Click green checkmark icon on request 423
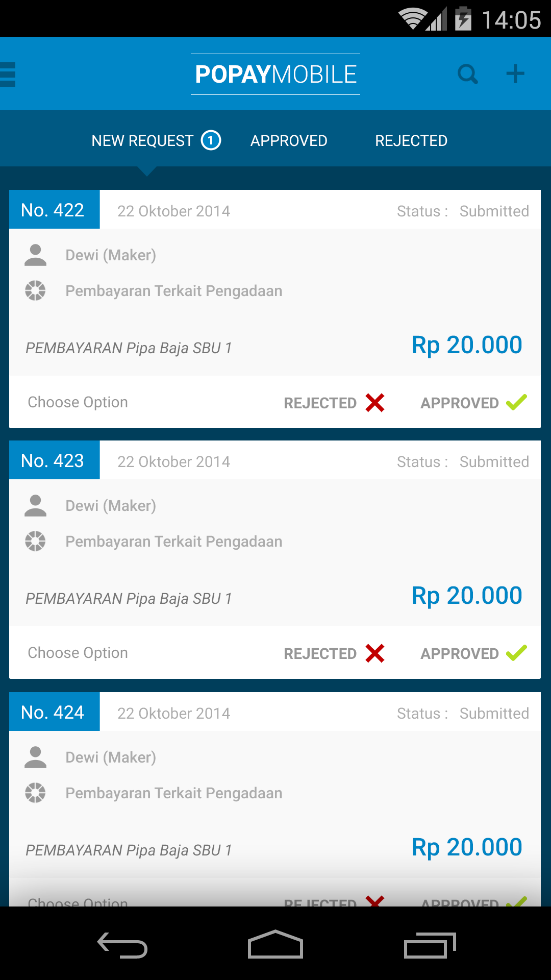The width and height of the screenshot is (551, 980). tap(516, 653)
